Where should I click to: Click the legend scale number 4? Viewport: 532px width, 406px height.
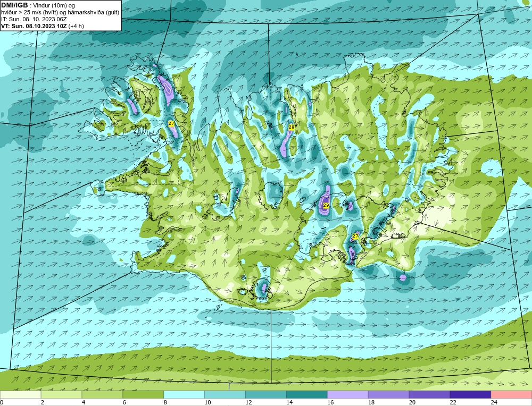(x=84, y=402)
